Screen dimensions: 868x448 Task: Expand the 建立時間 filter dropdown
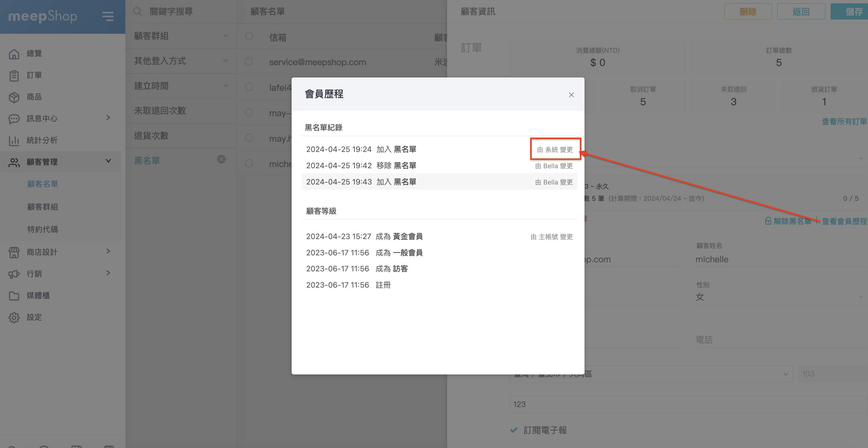(225, 86)
